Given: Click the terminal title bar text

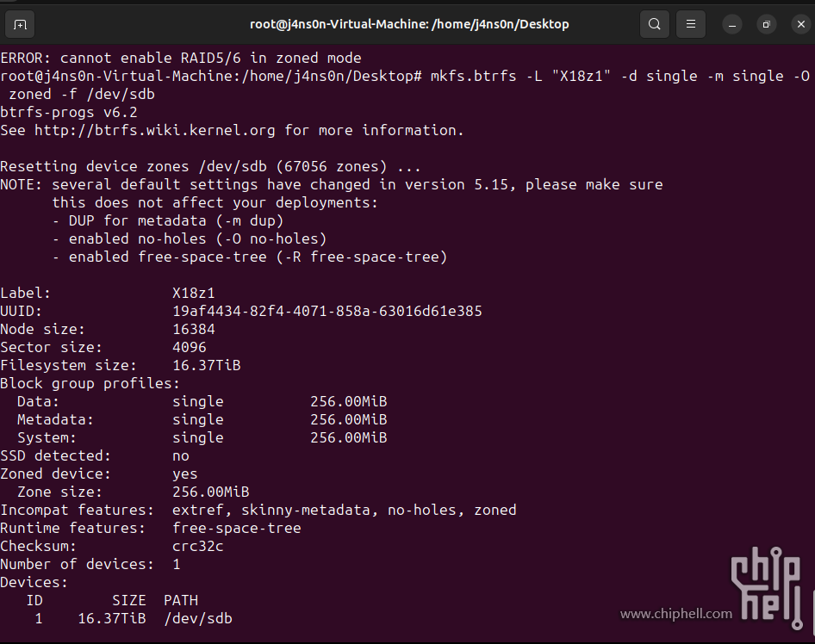Looking at the screenshot, I should [x=409, y=24].
